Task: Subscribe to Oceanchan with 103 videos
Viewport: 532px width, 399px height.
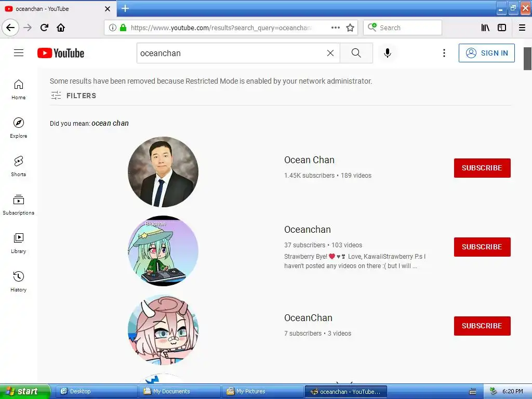Action: [x=482, y=247]
